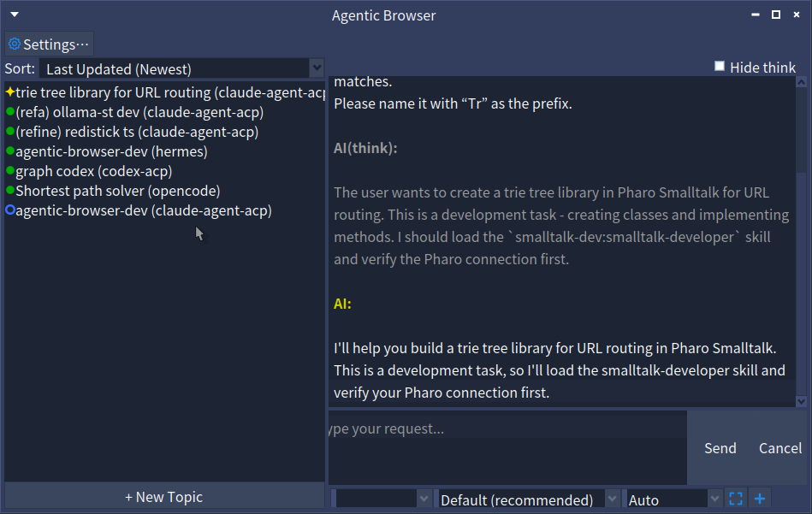The image size is (812, 514).
Task: Click the yellow AI: heading in conversation
Action: tap(342, 304)
